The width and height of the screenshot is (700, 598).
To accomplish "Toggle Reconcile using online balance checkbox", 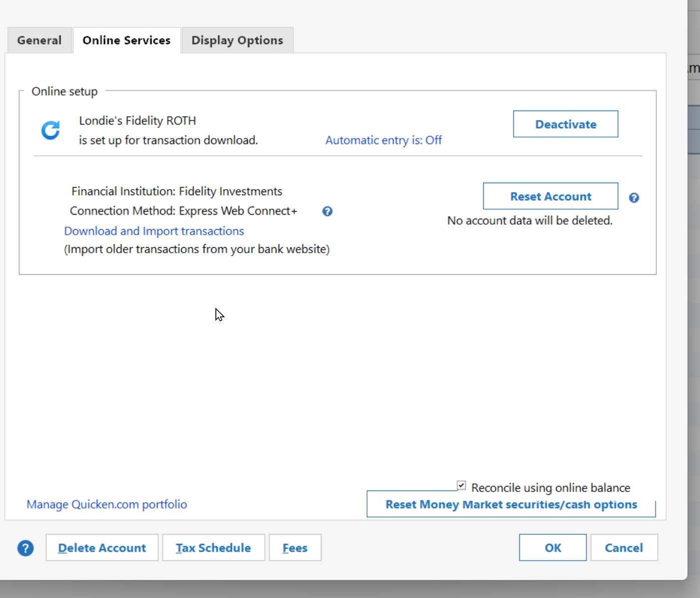I will [461, 485].
